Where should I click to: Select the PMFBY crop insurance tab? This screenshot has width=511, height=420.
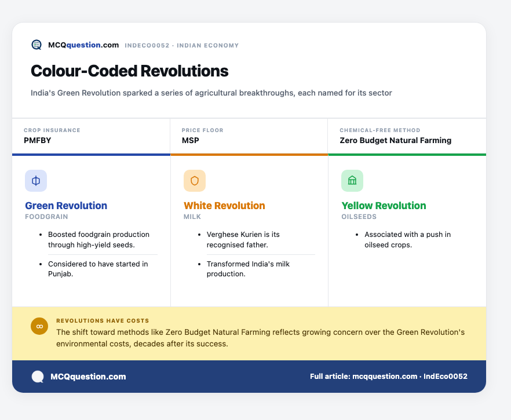tap(92, 136)
